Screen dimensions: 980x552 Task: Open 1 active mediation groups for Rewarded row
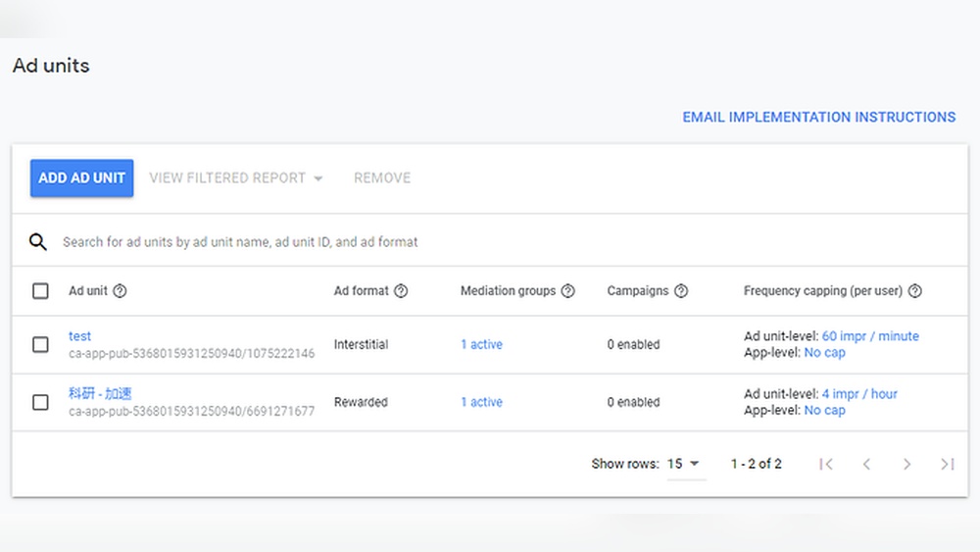click(x=482, y=402)
